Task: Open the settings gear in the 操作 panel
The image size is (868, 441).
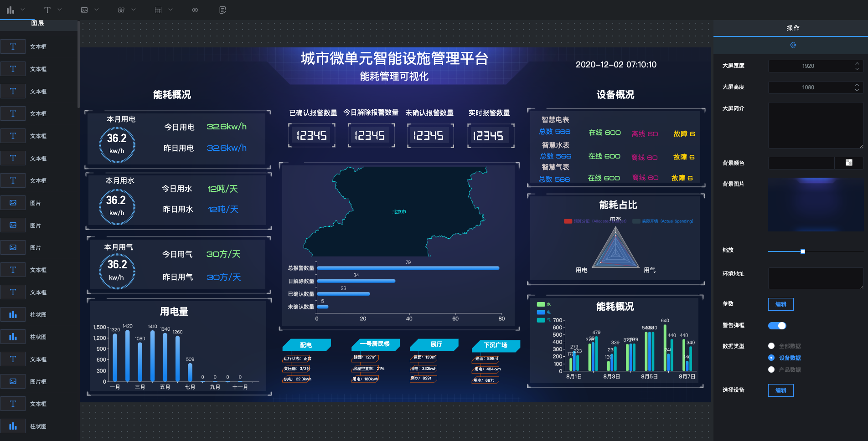Action: coord(793,45)
